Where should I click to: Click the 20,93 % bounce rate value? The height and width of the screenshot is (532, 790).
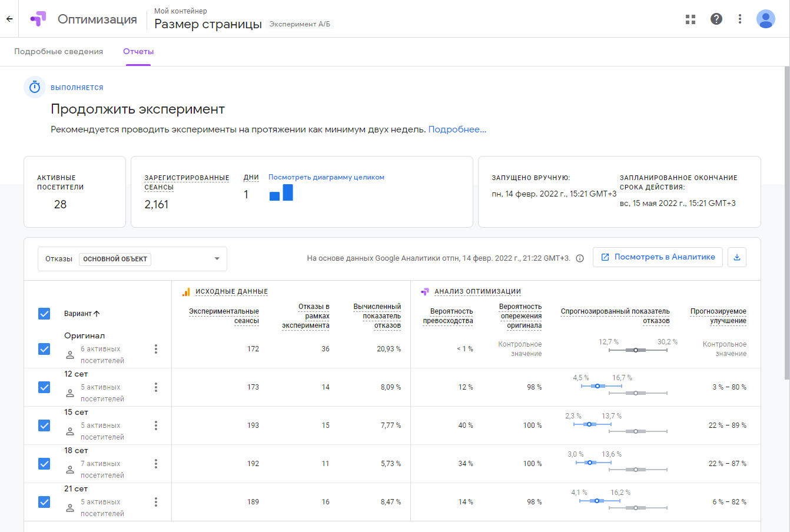point(389,349)
